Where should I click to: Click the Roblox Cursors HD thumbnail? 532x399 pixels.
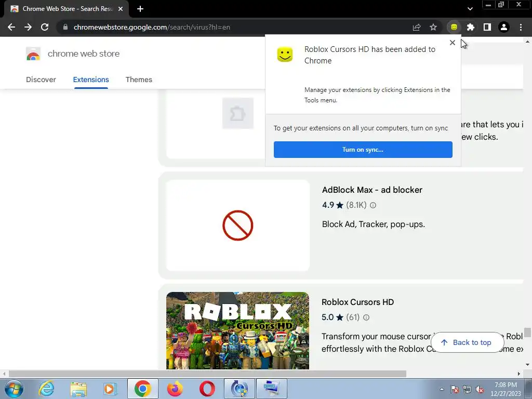(x=237, y=330)
